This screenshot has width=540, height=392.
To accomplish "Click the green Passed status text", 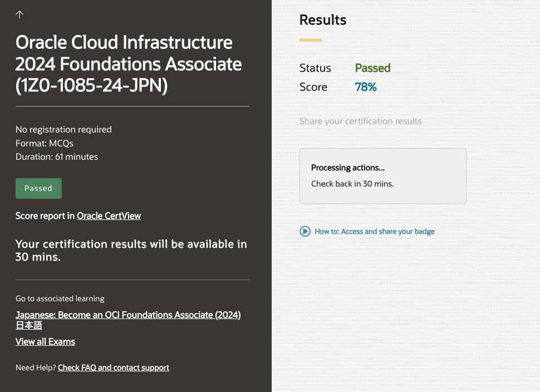I will pyautogui.click(x=372, y=68).
